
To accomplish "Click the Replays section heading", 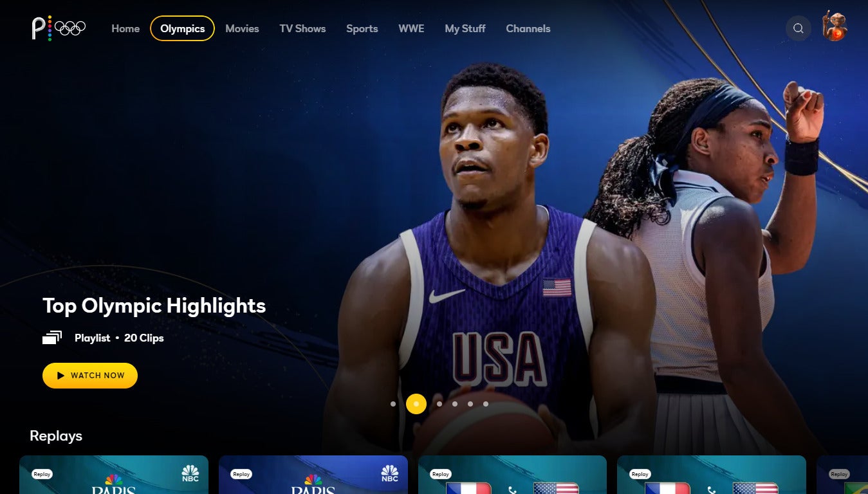I will click(56, 435).
